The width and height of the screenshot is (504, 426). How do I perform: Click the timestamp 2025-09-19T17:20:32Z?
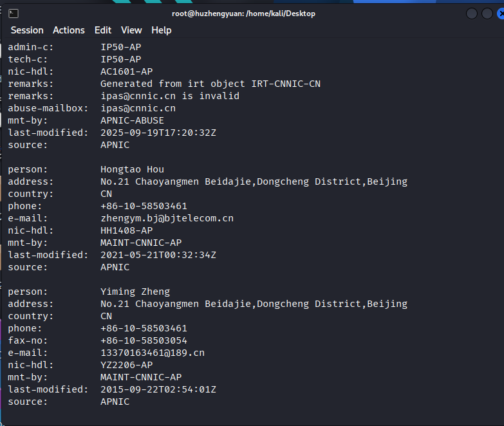[158, 133]
